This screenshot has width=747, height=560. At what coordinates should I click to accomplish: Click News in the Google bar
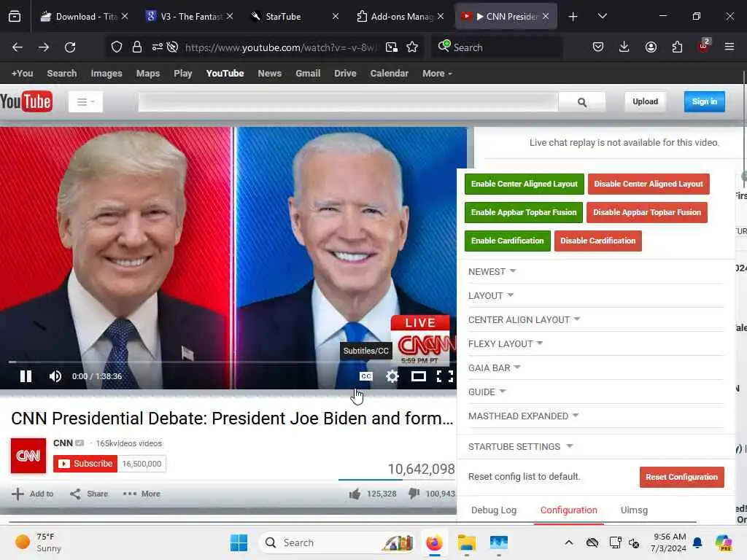pyautogui.click(x=270, y=74)
